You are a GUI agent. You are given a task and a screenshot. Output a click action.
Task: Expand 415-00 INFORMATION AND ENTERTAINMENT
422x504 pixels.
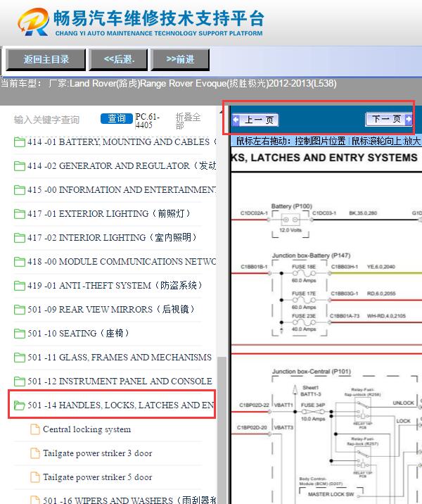tap(122, 189)
